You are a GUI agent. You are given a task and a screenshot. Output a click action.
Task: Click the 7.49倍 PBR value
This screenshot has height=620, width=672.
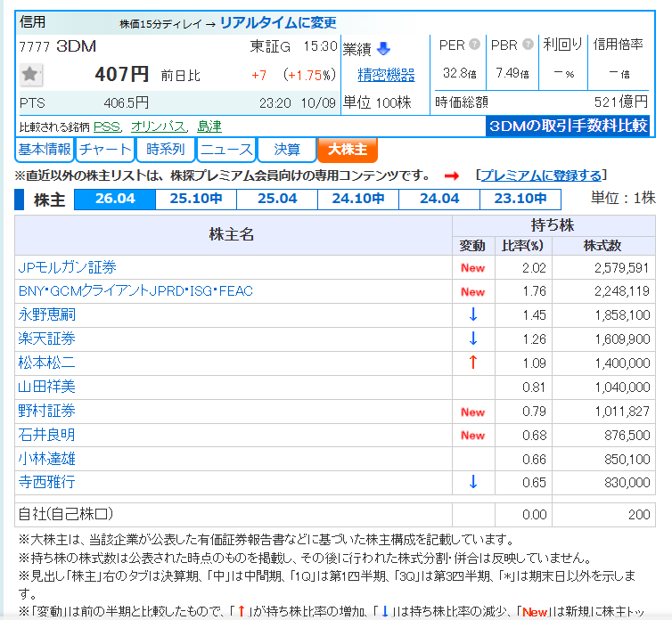512,73
